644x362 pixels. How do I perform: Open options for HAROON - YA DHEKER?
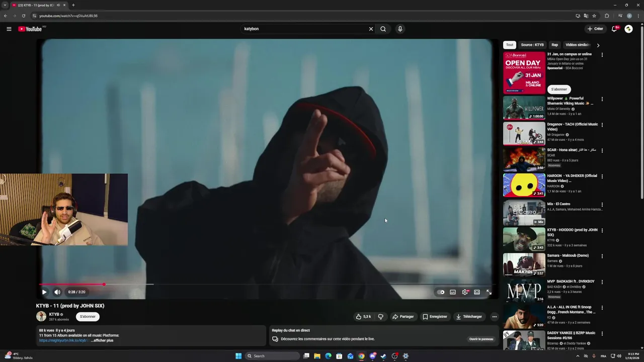click(602, 176)
